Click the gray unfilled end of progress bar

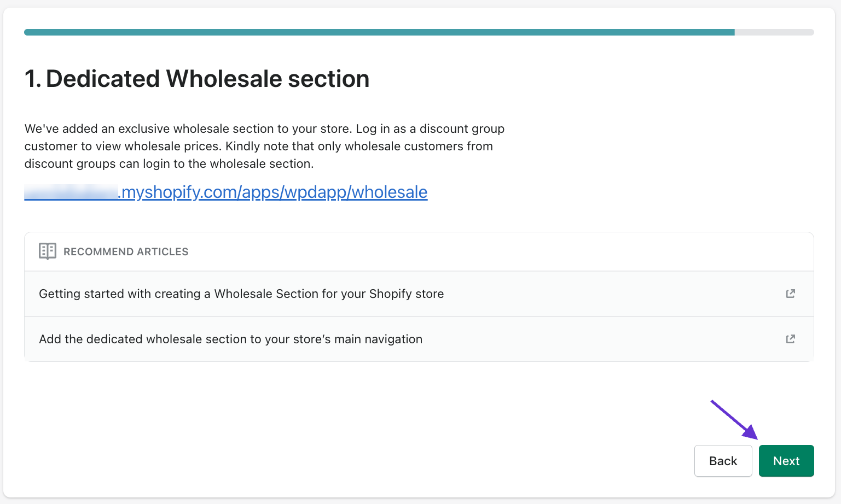click(x=774, y=32)
